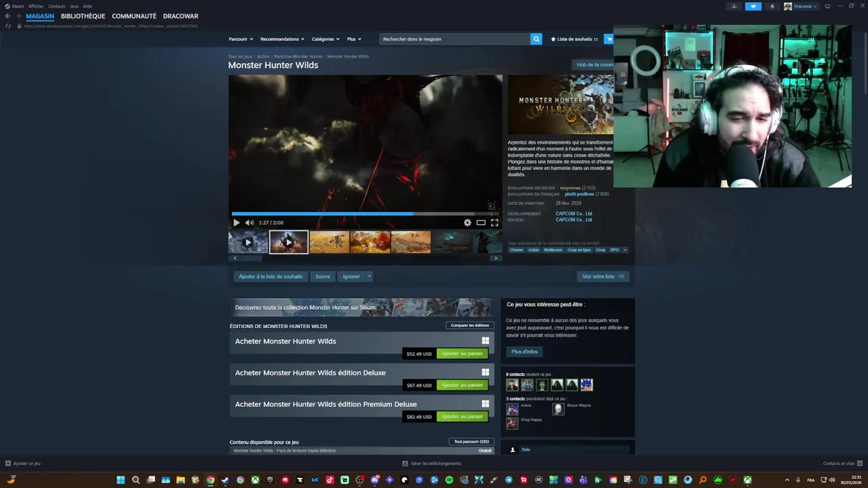The image size is (868, 488).
Task: Select the second, highlighted trailer thumbnail
Action: (x=289, y=242)
